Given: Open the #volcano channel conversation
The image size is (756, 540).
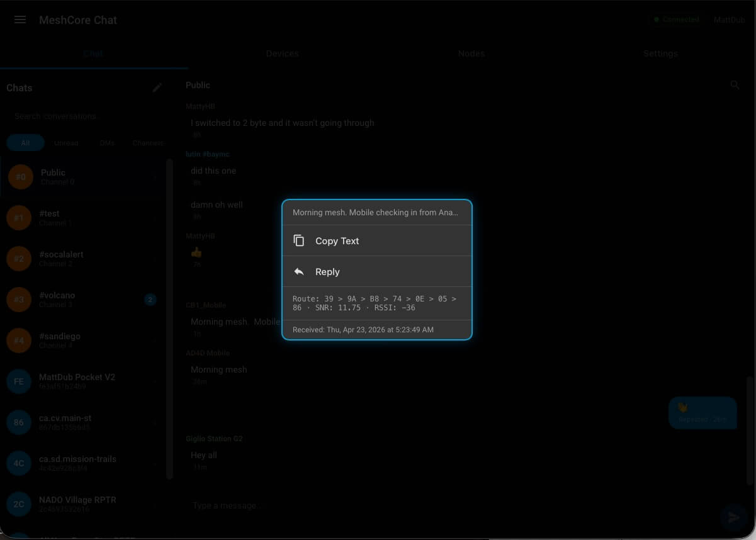Looking at the screenshot, I should pos(82,300).
